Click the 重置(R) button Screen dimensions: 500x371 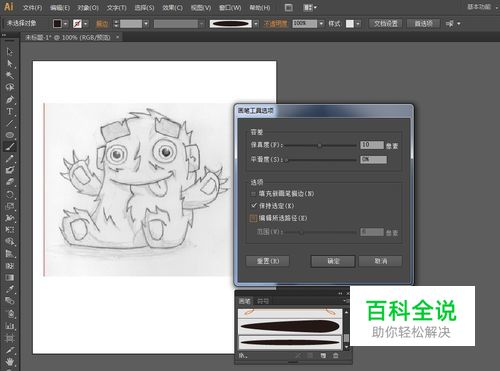[268, 261]
